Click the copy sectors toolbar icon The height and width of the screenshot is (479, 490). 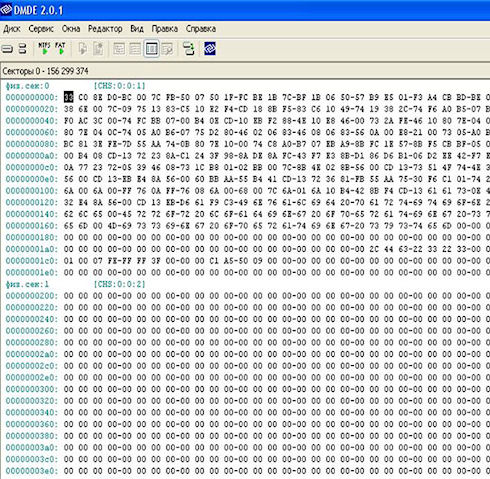click(x=189, y=49)
